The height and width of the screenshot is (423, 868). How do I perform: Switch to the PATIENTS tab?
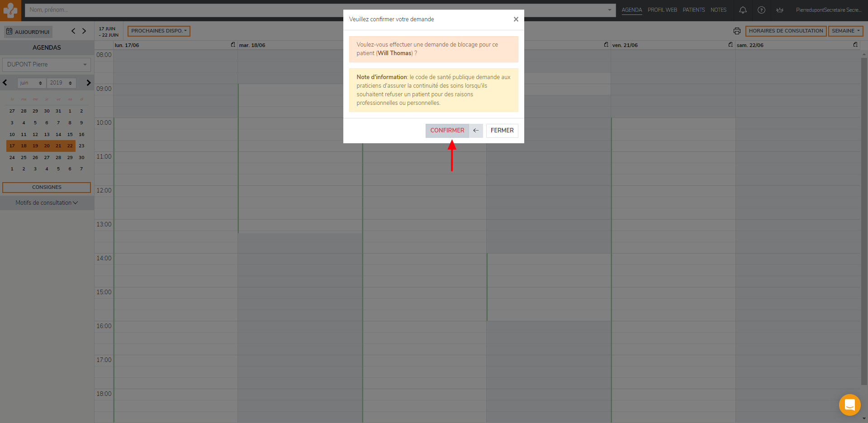tap(693, 10)
